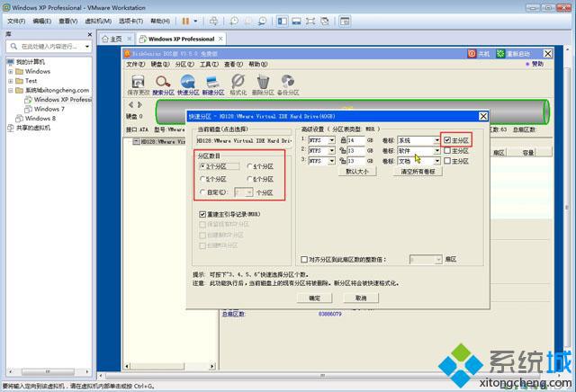Open VMware 虚拟机(M) menu
This screenshot has height=392, width=576.
98,22
